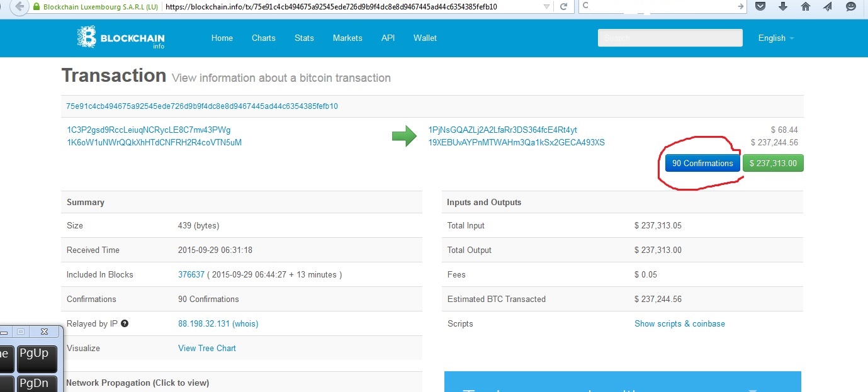Expand Network Propagation (Click to view)
The height and width of the screenshot is (392, 868).
[137, 383]
